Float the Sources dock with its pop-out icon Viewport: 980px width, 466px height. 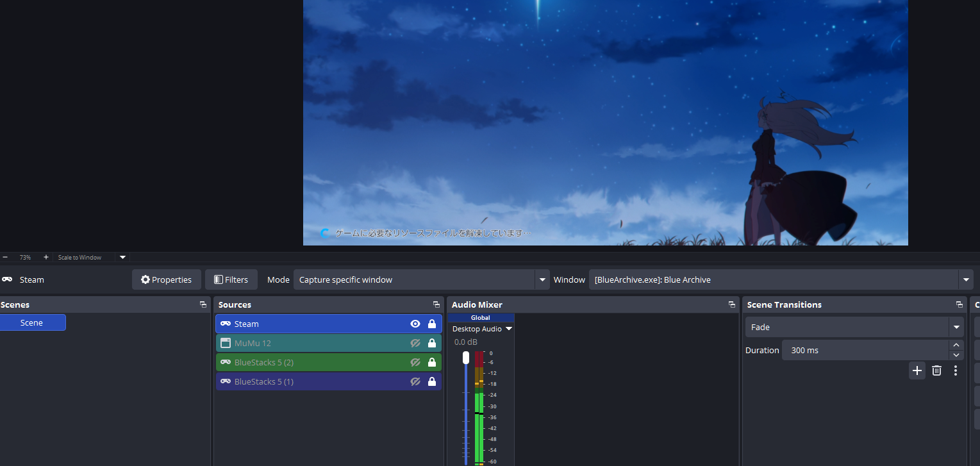pos(436,304)
